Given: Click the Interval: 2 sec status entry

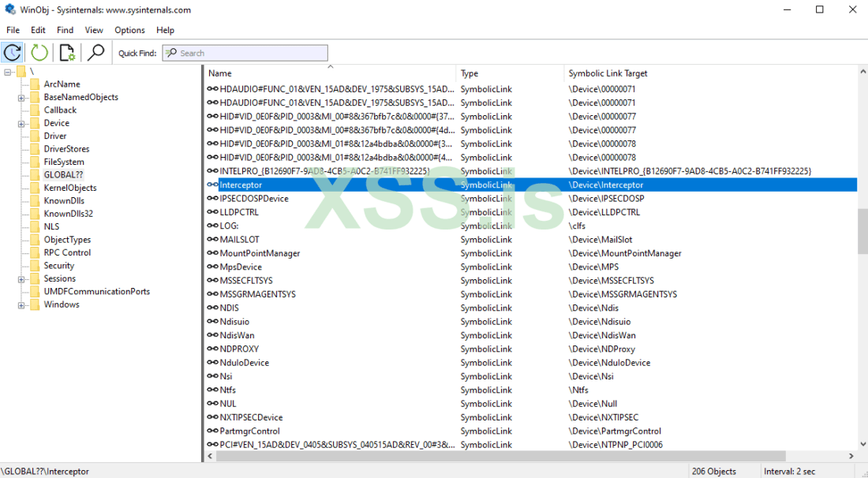Looking at the screenshot, I should 789,472.
